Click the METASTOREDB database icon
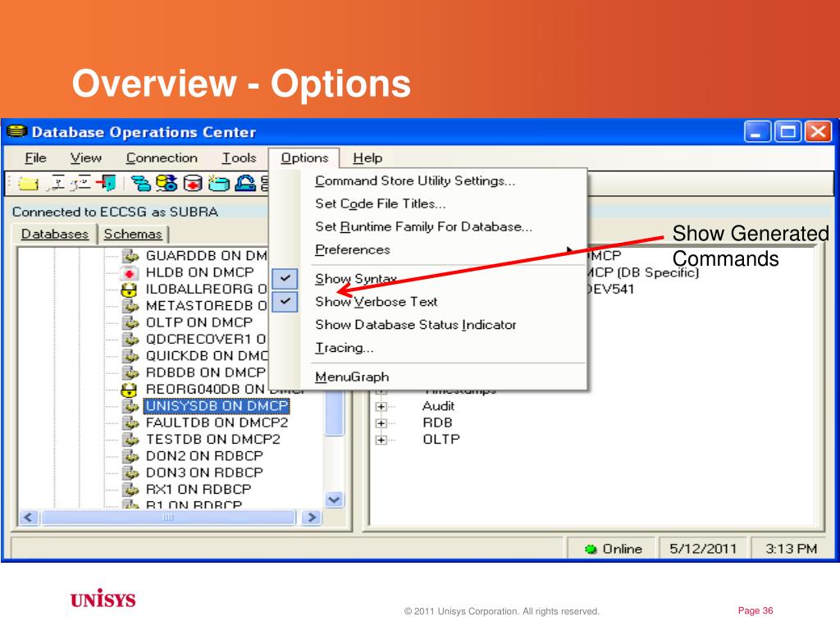Viewport: 840px width, 630px height. pos(130,306)
